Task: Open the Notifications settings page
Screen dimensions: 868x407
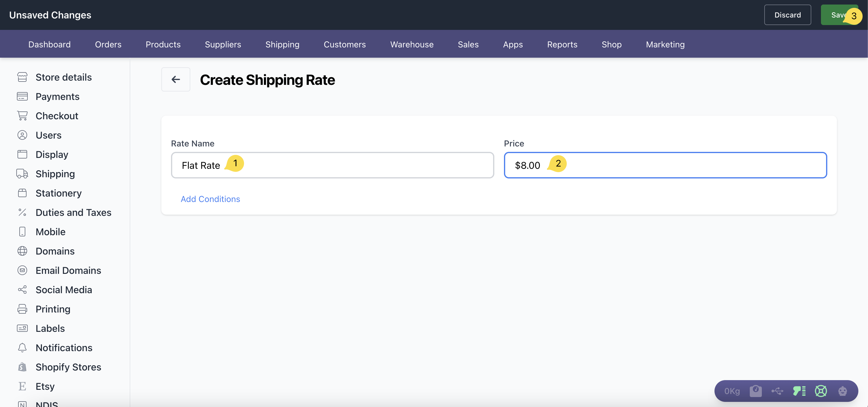Action: (64, 348)
